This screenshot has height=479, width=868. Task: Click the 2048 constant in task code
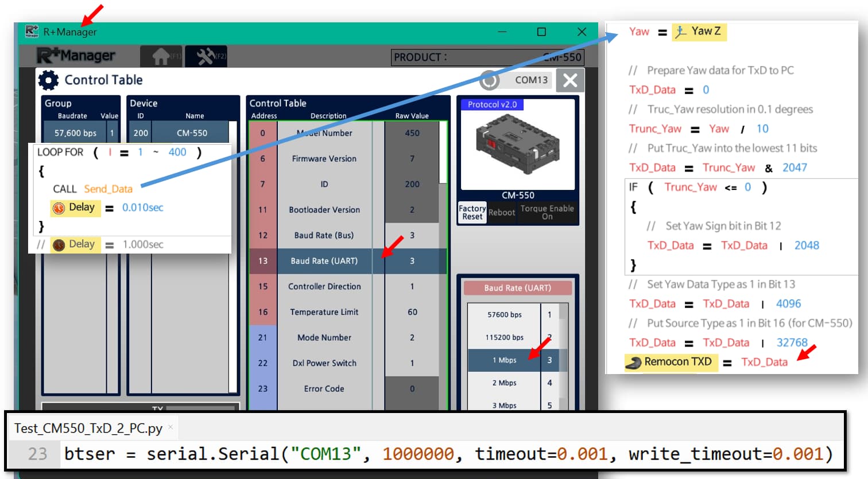(807, 246)
